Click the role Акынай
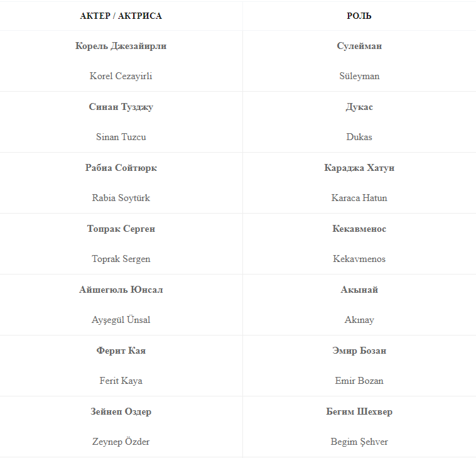 [x=359, y=290]
